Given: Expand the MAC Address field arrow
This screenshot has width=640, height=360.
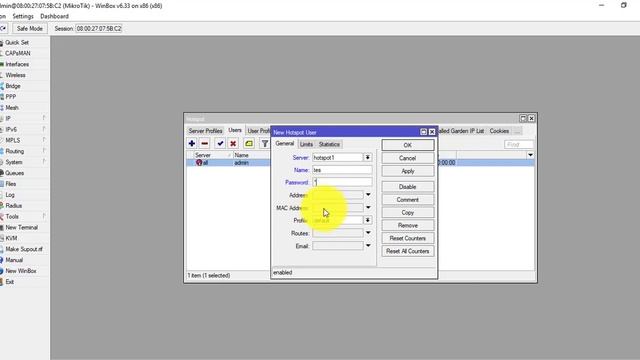Looking at the screenshot, I should coord(368,208).
